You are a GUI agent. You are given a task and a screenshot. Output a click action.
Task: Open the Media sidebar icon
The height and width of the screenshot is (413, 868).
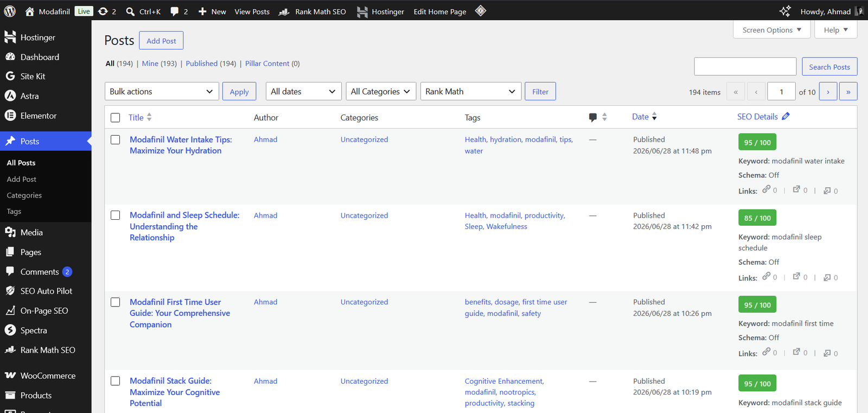click(x=10, y=232)
